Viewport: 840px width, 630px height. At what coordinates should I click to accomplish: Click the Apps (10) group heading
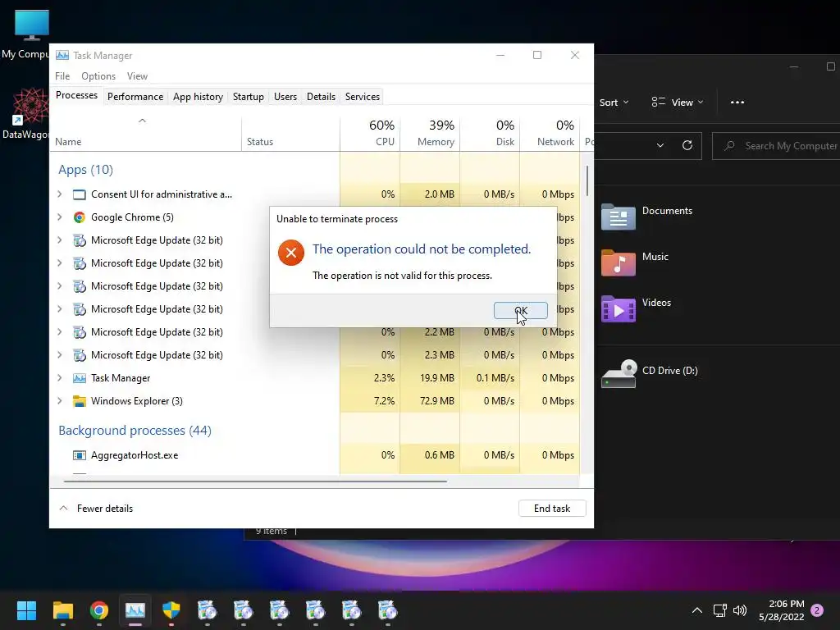85,170
